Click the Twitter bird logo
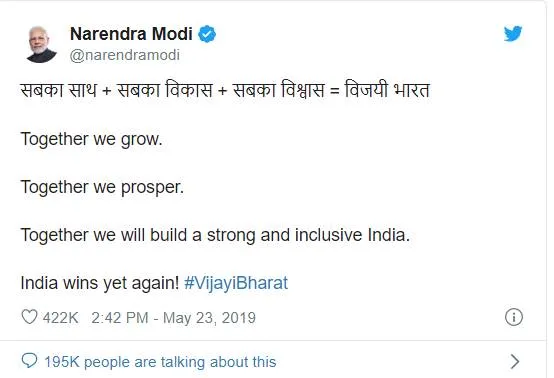554x378 pixels. (513, 34)
